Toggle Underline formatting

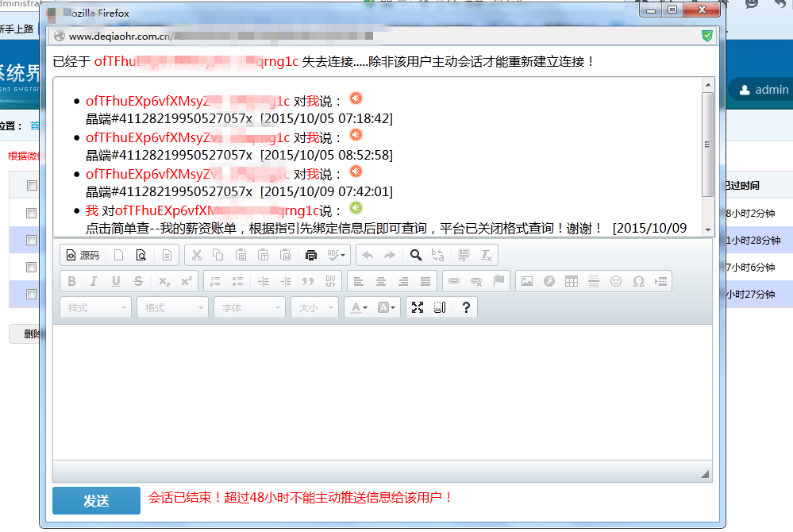116,282
